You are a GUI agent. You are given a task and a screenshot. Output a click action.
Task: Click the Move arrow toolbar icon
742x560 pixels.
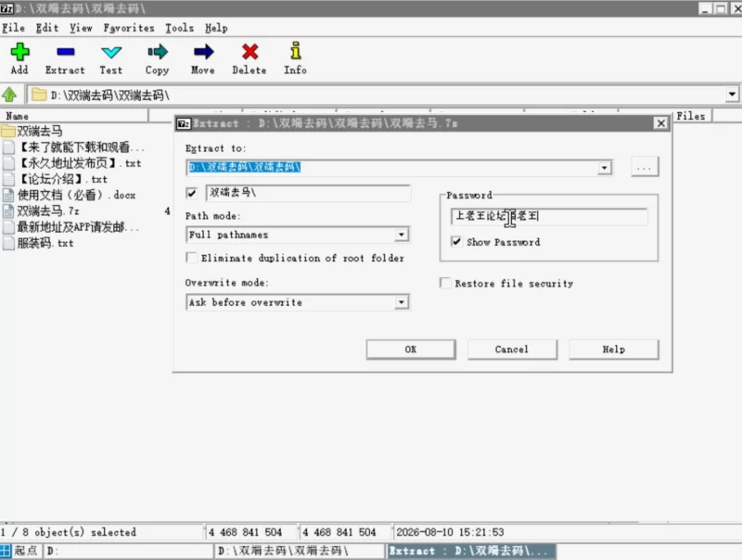point(203,52)
